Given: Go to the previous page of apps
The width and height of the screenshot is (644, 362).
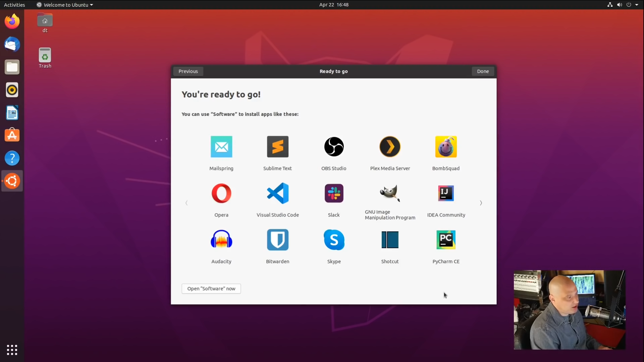Looking at the screenshot, I should [x=186, y=203].
